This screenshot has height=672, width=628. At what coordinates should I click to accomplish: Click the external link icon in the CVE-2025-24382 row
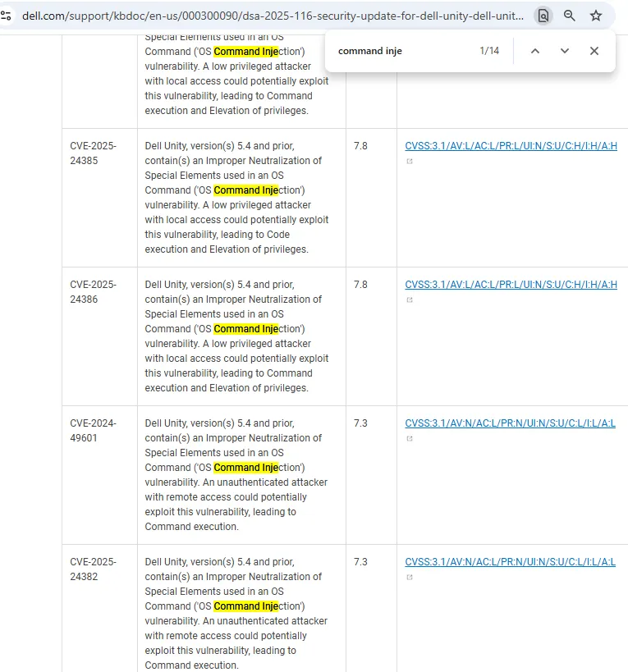[410, 578]
